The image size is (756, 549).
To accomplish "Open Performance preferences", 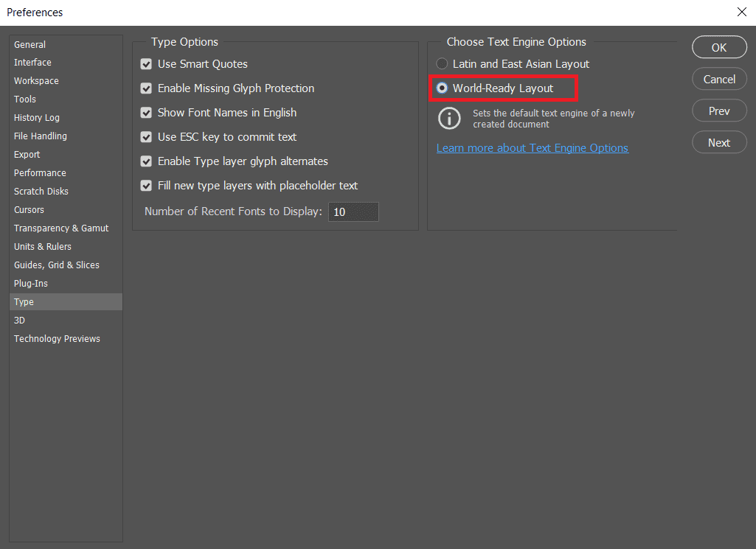I will tap(66, 173).
